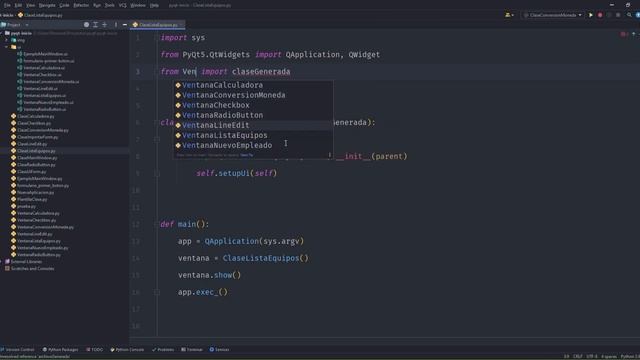Open ClaseCalculadora.py in project tree
640x360 pixels.
coord(35,116)
